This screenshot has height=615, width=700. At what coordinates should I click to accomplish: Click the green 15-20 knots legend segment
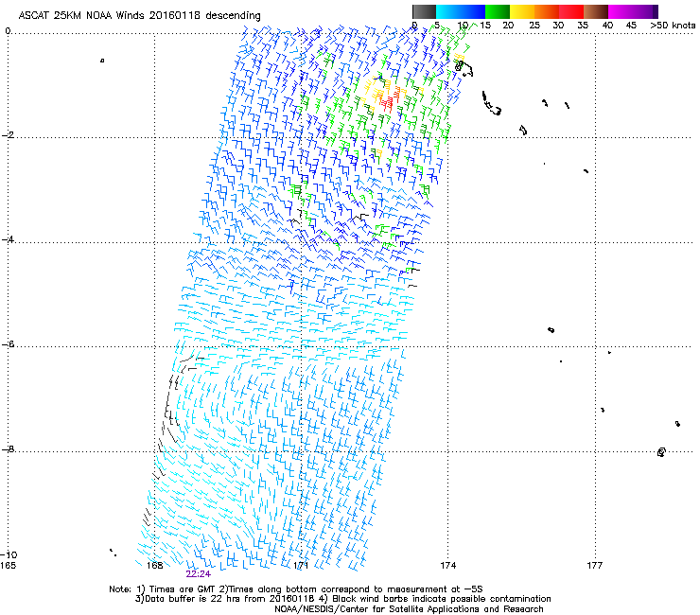[x=498, y=11]
